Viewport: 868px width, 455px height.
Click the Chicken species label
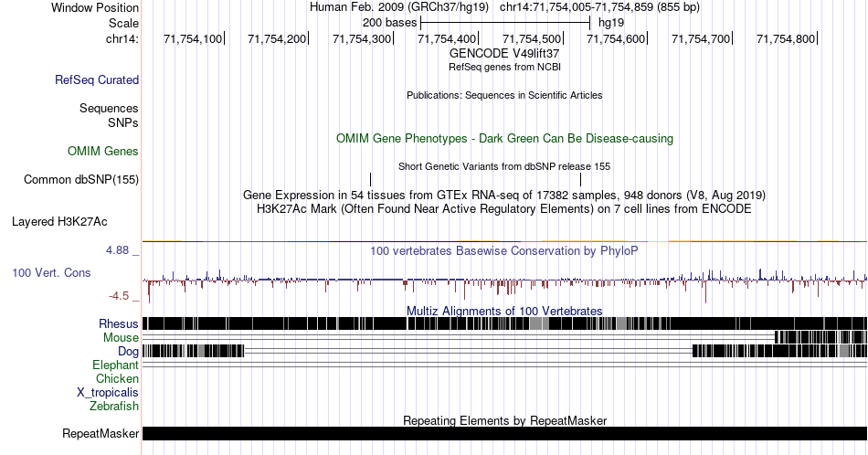point(117,378)
